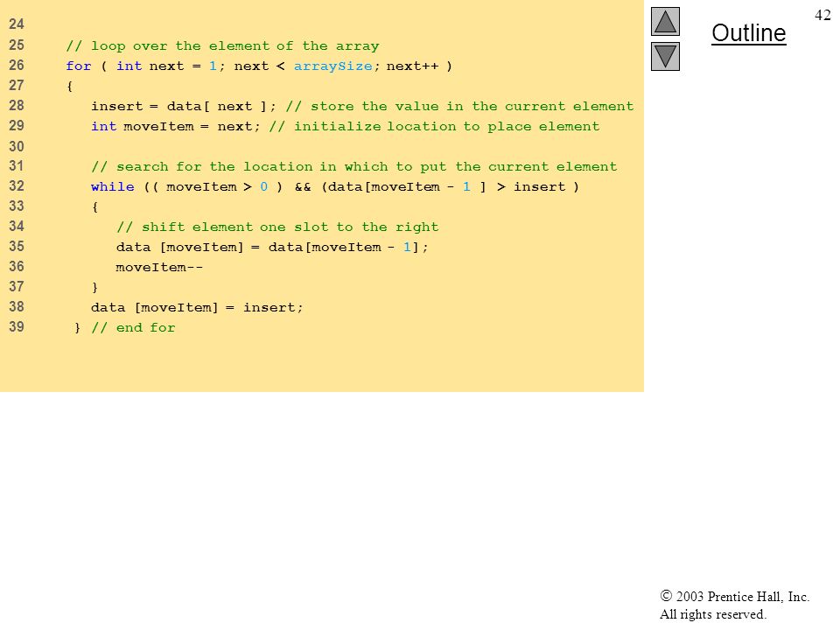Screen dimensions: 840x630
Task: Click the up arrow navigation button
Action: 665,21
